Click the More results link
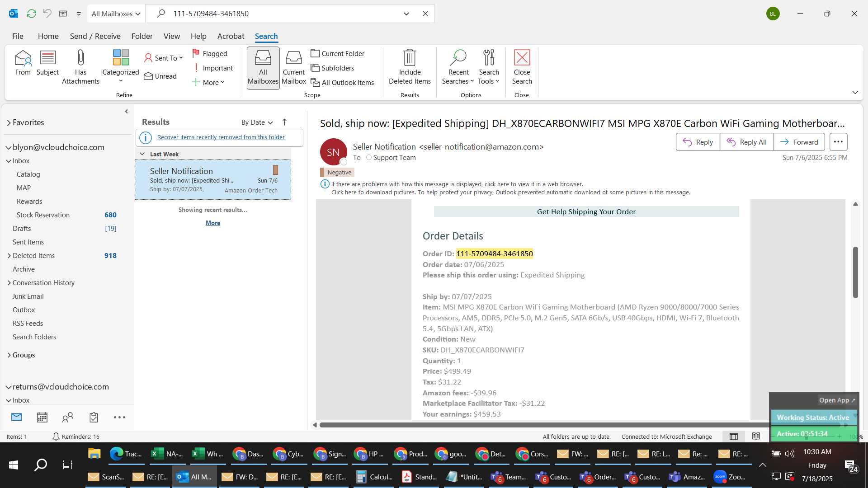The height and width of the screenshot is (488, 868). (x=213, y=223)
